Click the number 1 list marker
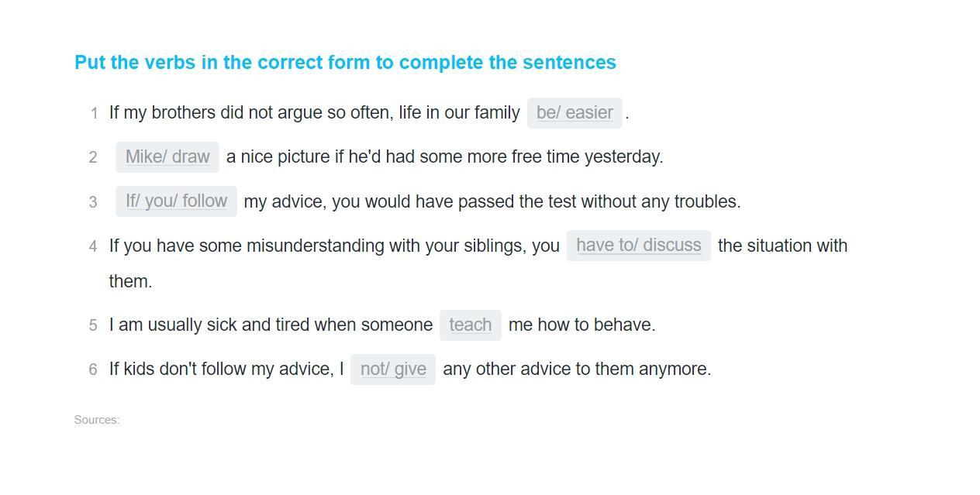Image resolution: width=980 pixels, height=495 pixels. coord(94,114)
